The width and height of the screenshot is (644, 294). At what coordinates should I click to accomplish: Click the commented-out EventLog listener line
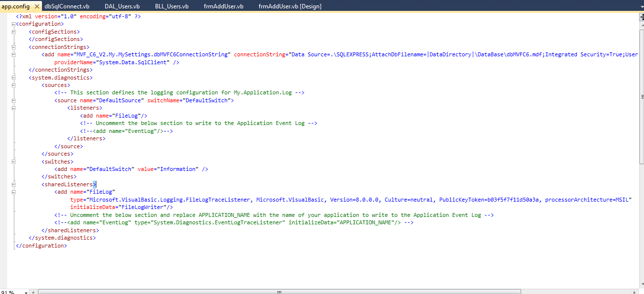click(126, 131)
